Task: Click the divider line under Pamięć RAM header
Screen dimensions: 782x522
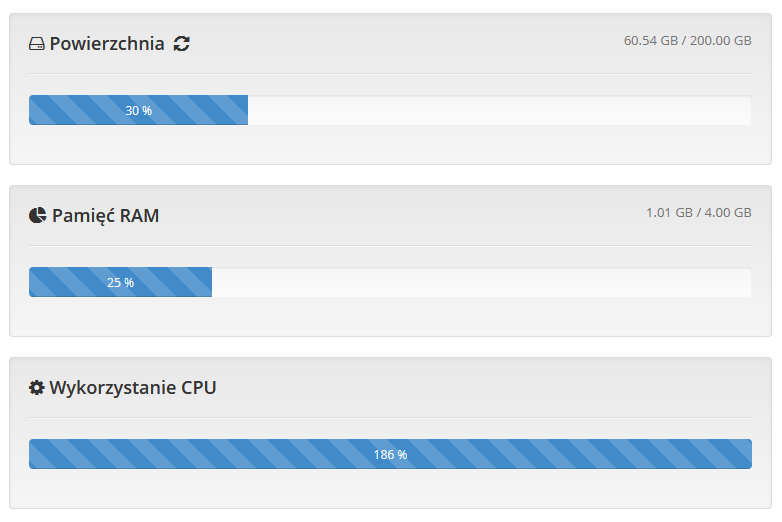Action: (x=390, y=246)
